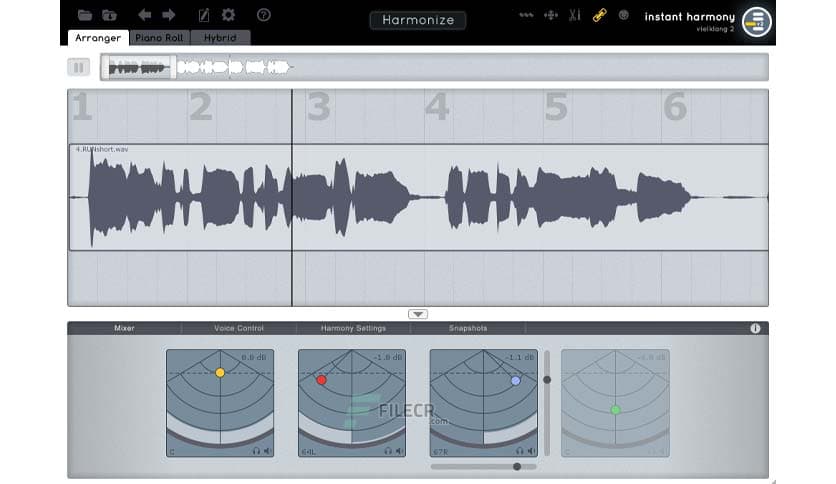
Task: Click the blue voice pan dot
Action: (x=515, y=381)
